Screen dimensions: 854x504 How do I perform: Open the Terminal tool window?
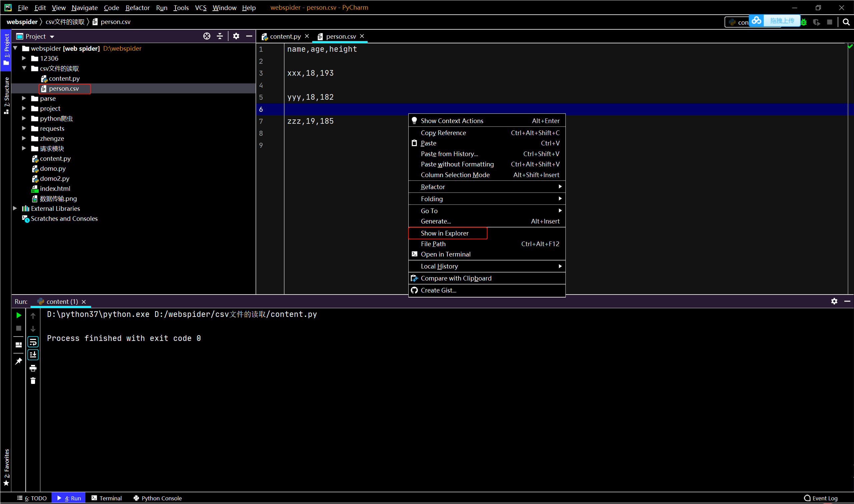[107, 498]
